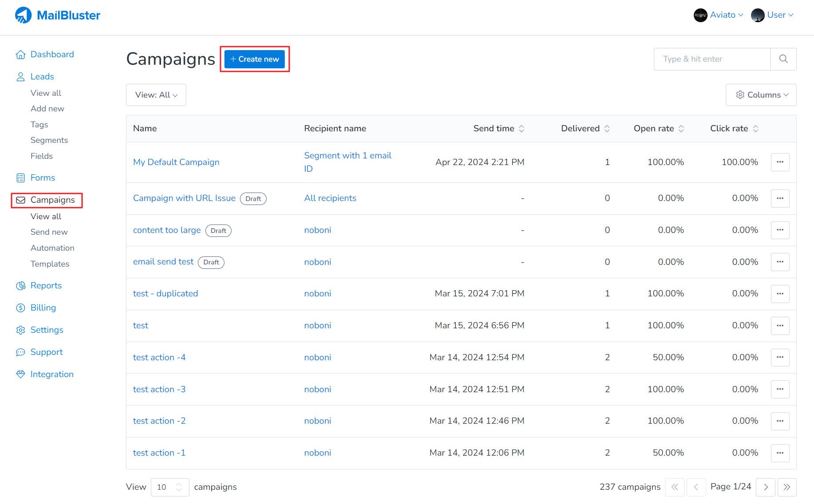Expand the View: All filter dropdown
The image size is (814, 504).
(156, 95)
